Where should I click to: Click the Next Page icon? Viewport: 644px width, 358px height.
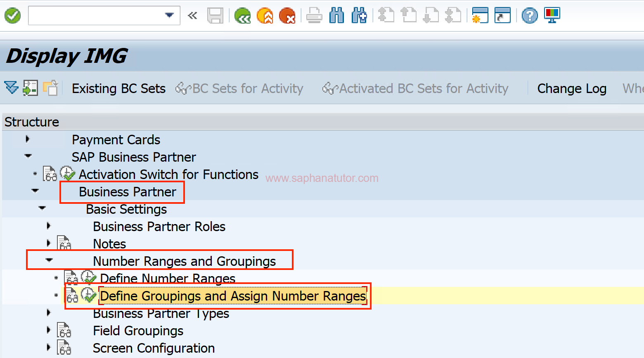coord(431,16)
